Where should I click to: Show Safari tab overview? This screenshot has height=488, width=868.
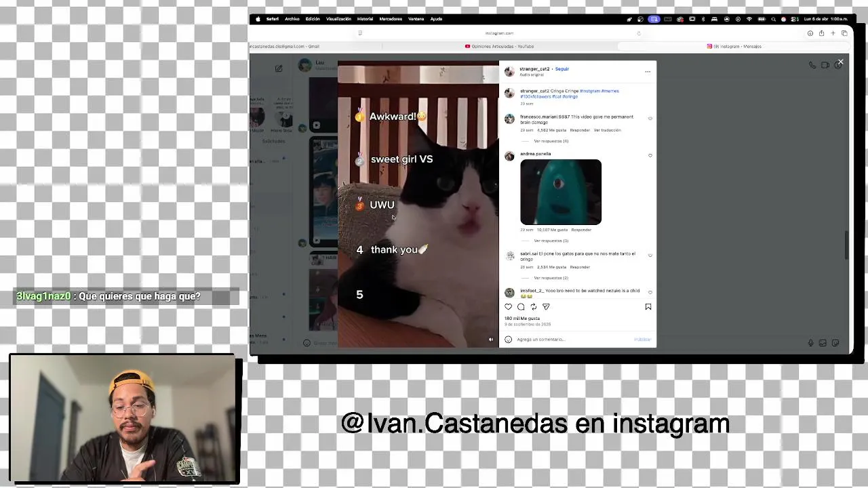pos(844,33)
